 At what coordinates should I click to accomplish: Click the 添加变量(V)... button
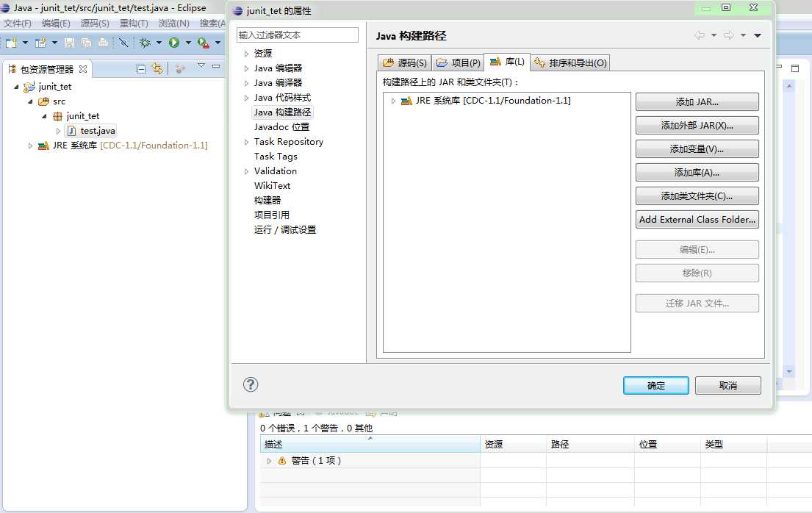pos(697,148)
